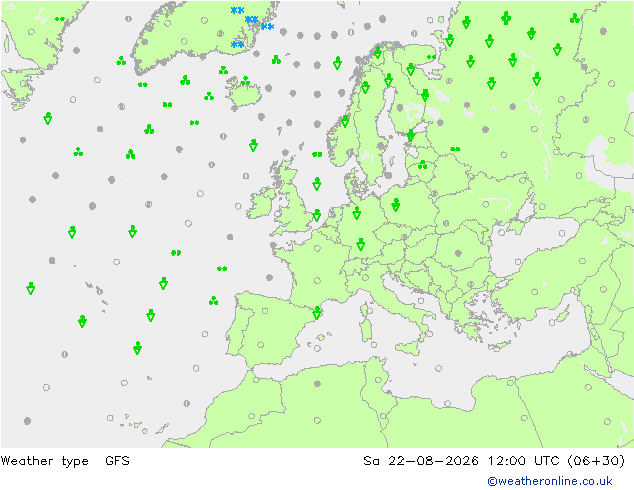Open the weatheronline.co.uk copyright link

tap(550, 481)
